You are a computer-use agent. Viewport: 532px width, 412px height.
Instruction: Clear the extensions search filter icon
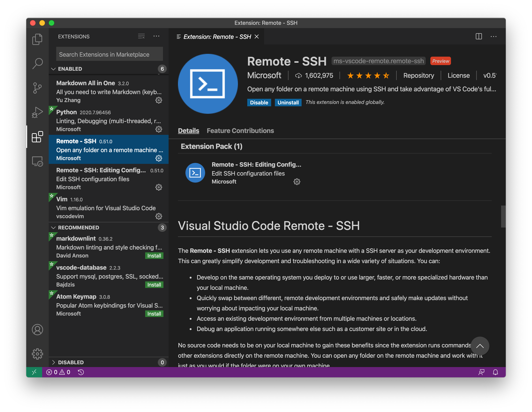pyautogui.click(x=141, y=36)
